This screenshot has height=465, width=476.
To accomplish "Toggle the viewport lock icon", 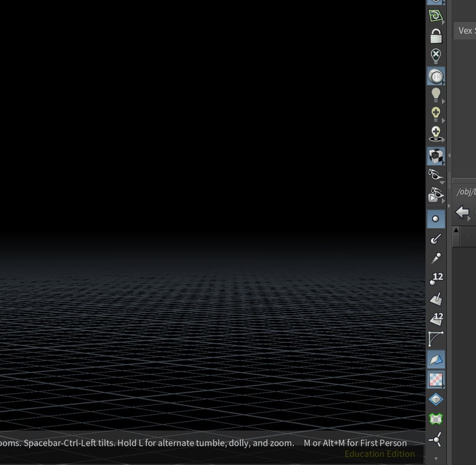I will point(436,36).
